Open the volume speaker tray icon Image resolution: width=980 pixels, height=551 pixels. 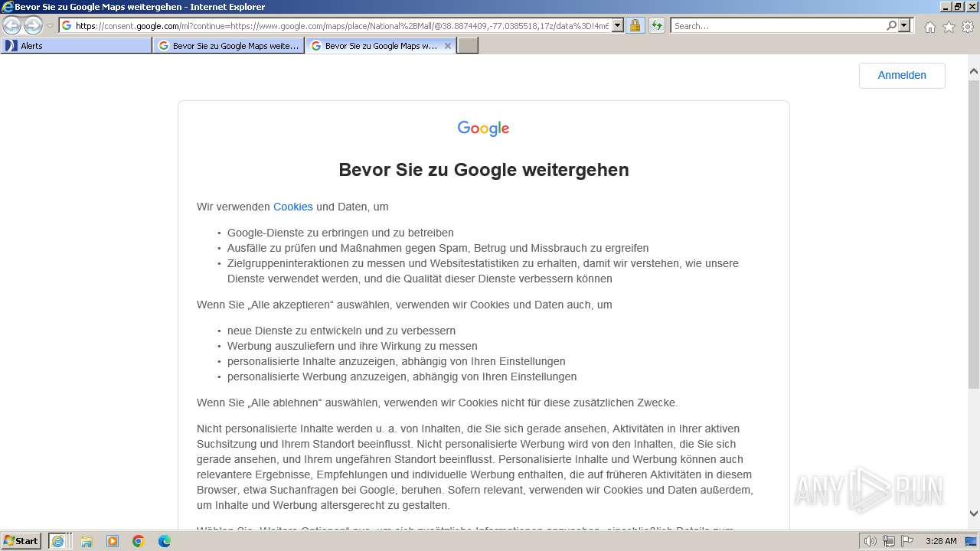(870, 541)
